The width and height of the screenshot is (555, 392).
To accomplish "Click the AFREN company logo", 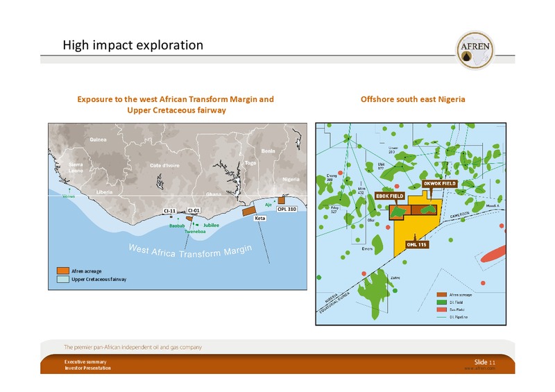I will (475, 50).
